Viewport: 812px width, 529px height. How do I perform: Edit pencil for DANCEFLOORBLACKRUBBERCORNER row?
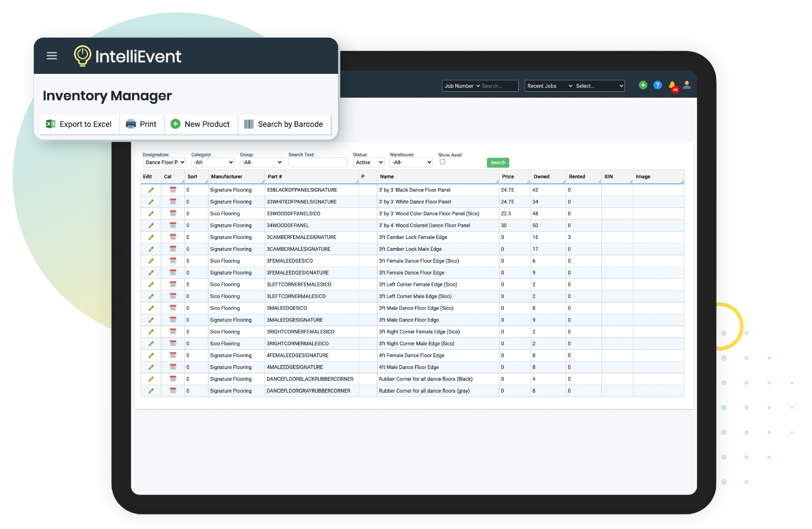(x=151, y=379)
